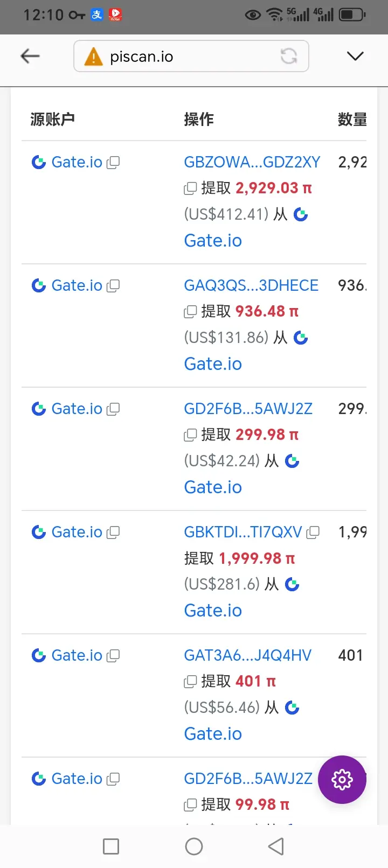The height and width of the screenshot is (868, 388).
Task: Tap the Android home circle button
Action: pos(194,846)
